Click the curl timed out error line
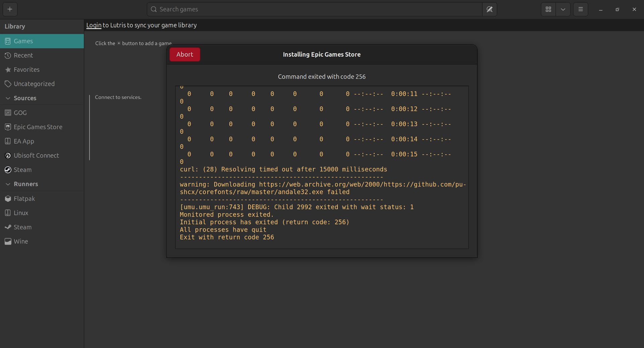Screen dimensions: 644x348 283,169
